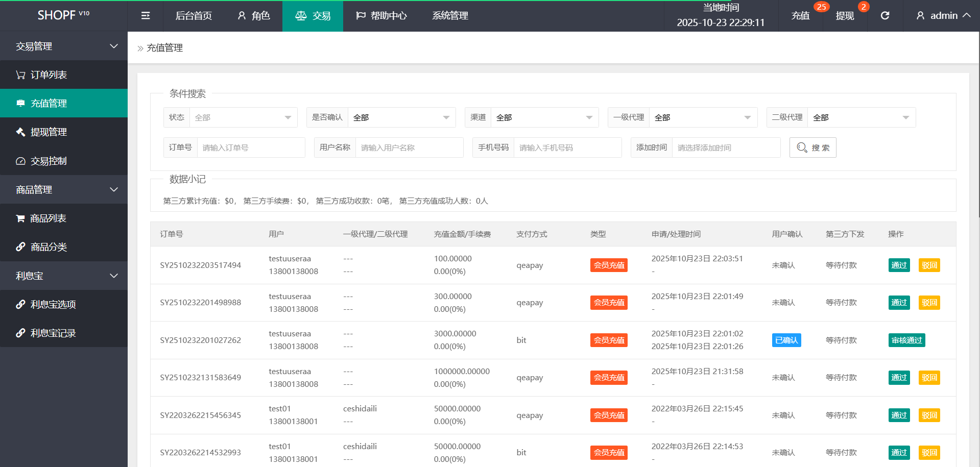Click the refresh icon in top bar
The height and width of the screenshot is (467, 980).
[x=885, y=16]
